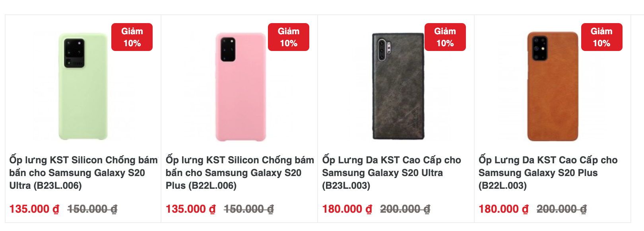Click the crossed-out 200.000 đ under the brown case
Image resolution: width=644 pixels, height=231 pixels.
561,209
